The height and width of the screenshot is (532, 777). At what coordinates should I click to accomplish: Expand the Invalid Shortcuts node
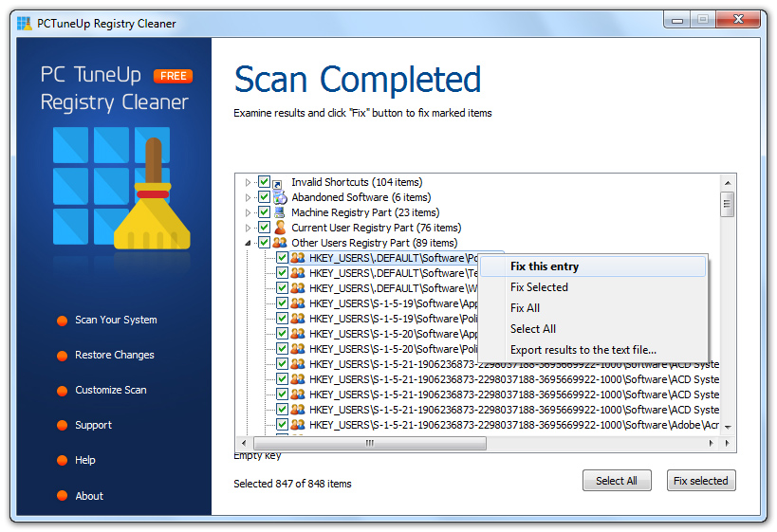pos(248,183)
